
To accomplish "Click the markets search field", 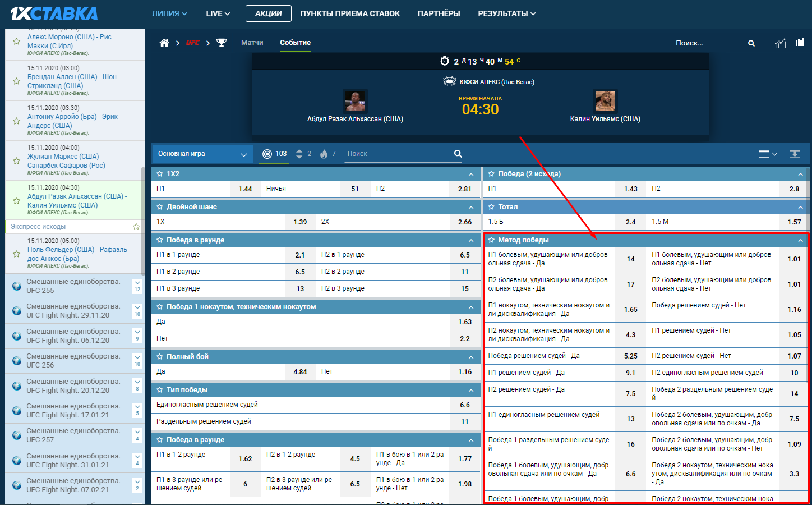I will coord(398,154).
